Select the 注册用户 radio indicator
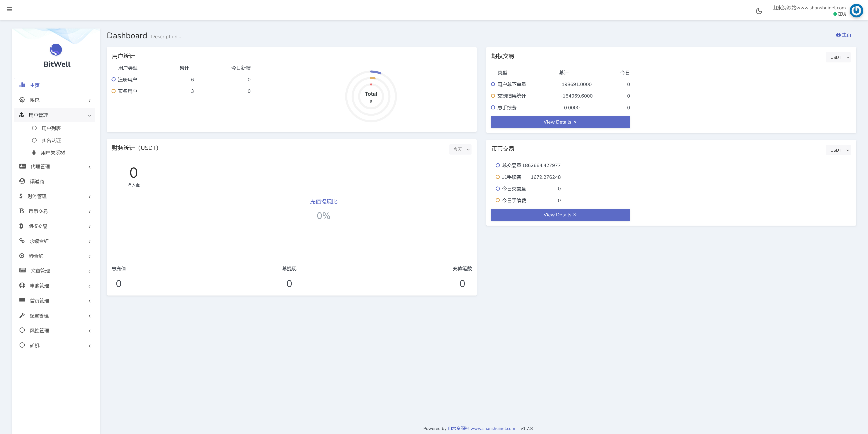868x434 pixels. point(113,79)
